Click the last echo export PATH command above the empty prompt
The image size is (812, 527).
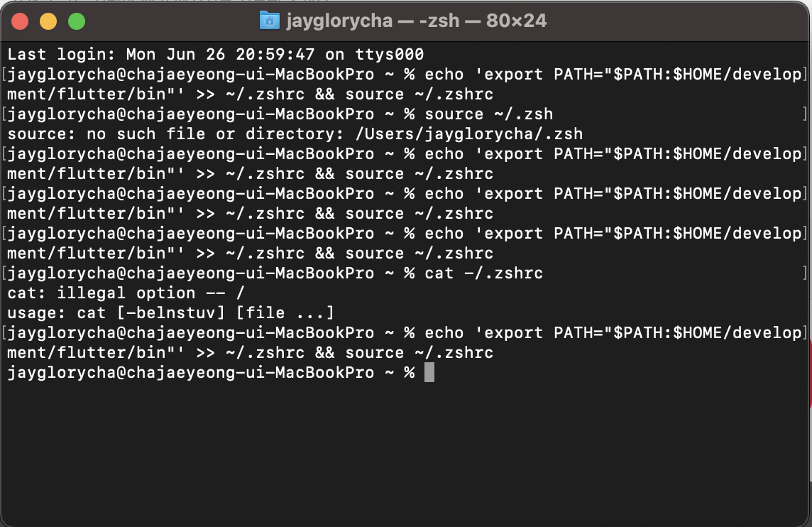coord(614,332)
